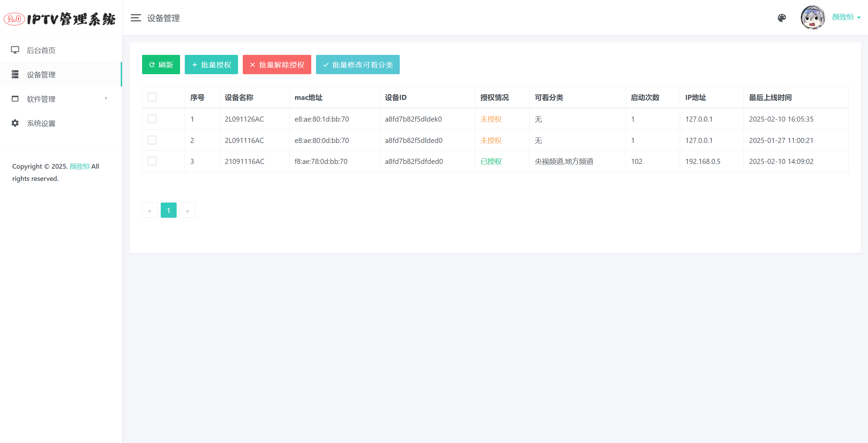Click the next page » pagination arrow
The image size is (868, 443).
click(x=187, y=210)
